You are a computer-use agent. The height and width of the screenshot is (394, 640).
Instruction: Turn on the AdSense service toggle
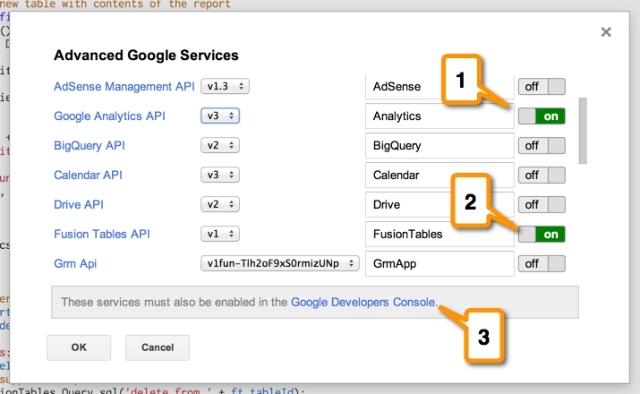(542, 87)
